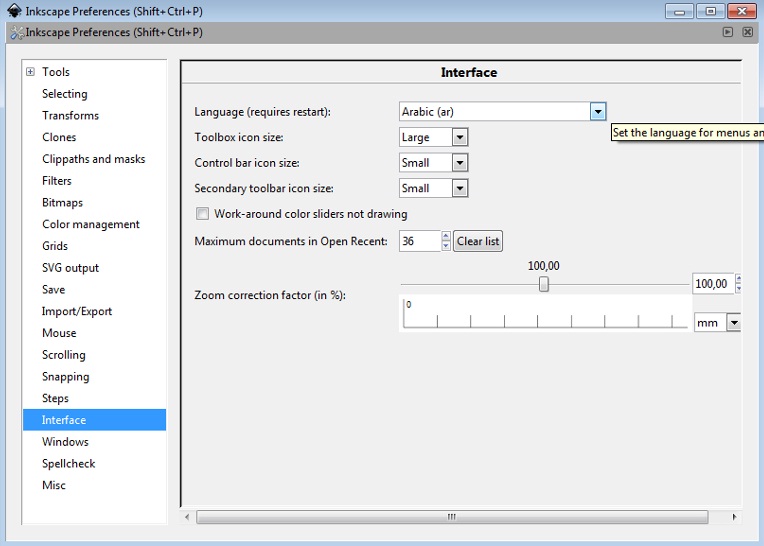764x546 pixels.
Task: Increase maximum Open Recent documents
Action: point(446,236)
